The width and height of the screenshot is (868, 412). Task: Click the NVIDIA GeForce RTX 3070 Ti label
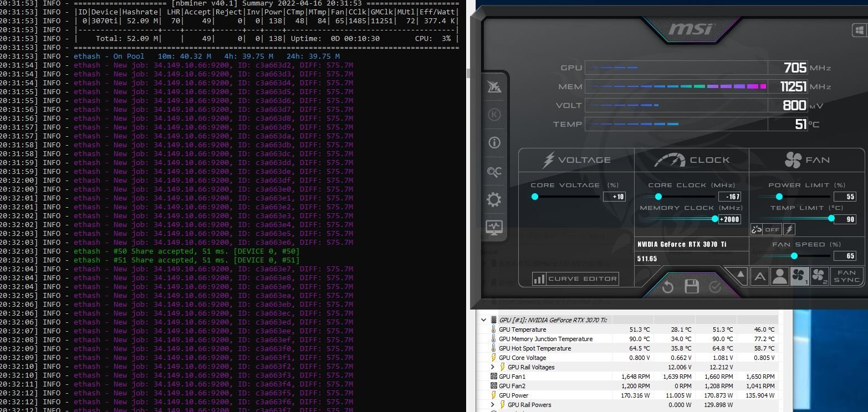pyautogui.click(x=682, y=244)
